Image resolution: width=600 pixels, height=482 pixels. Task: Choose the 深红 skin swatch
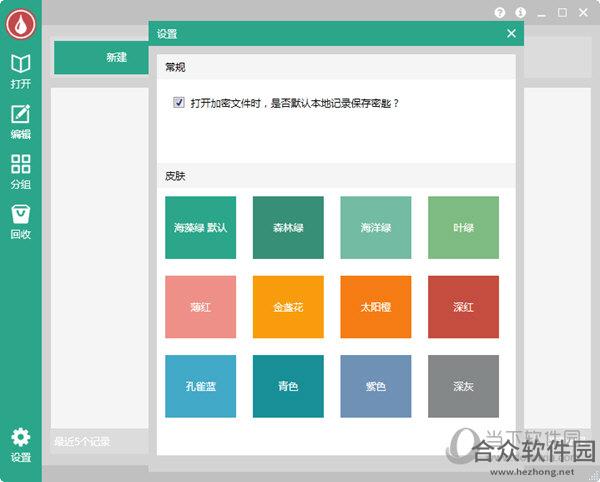point(463,307)
